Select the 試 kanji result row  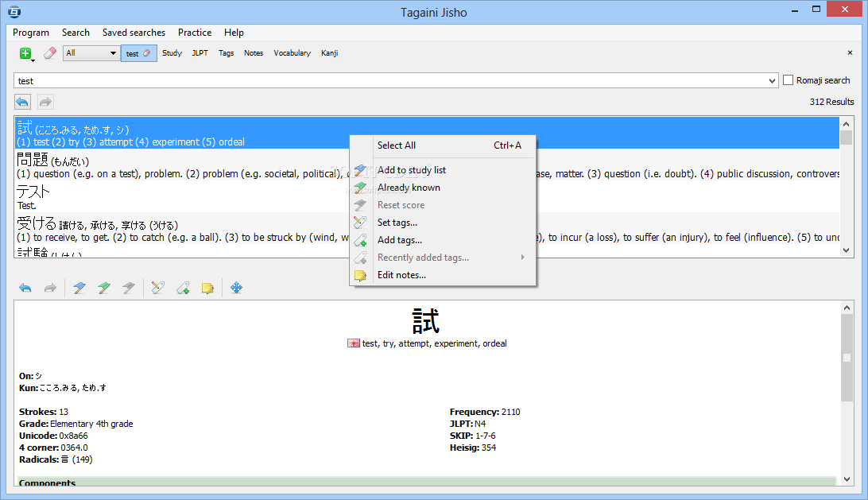428,134
